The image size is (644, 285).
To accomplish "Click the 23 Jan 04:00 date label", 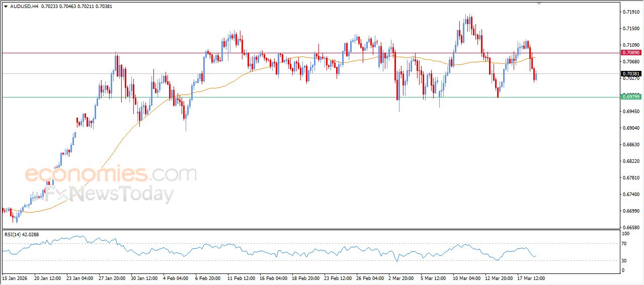I will (79, 277).
